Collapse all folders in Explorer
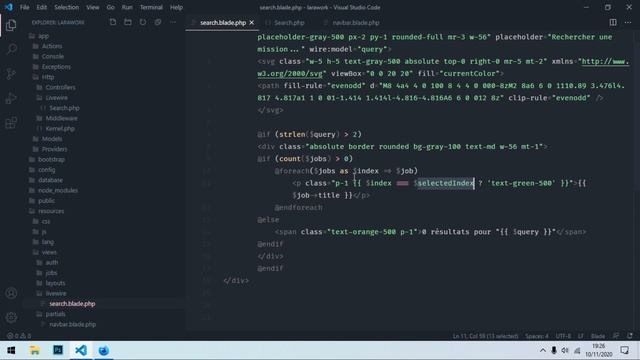The image size is (640, 360). pos(158,22)
